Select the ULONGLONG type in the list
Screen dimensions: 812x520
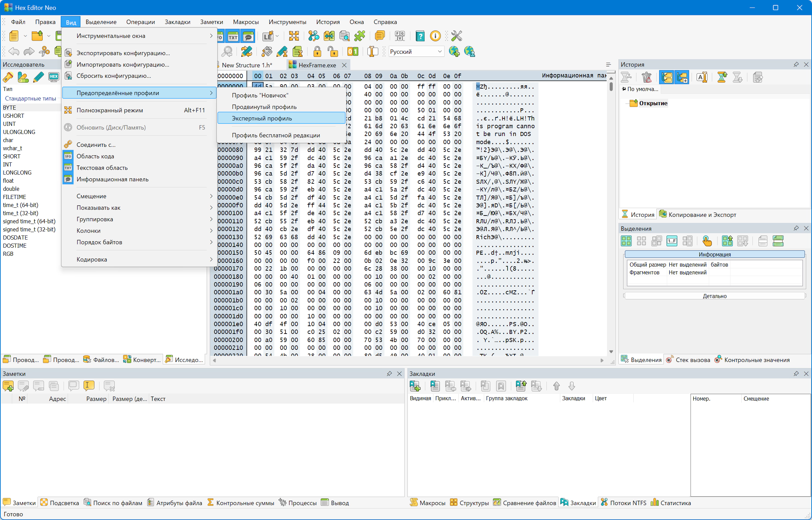(x=19, y=132)
